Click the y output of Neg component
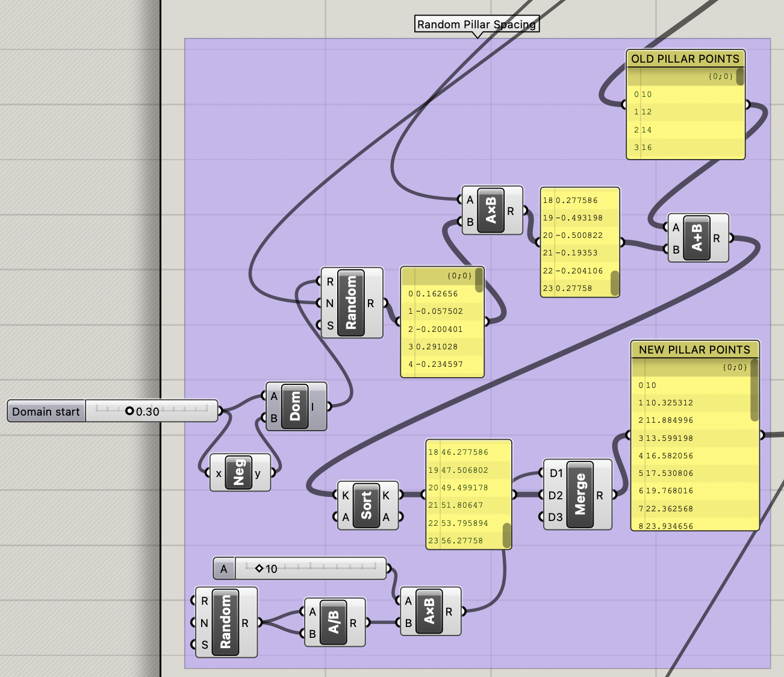The image size is (784, 677). pos(258,473)
